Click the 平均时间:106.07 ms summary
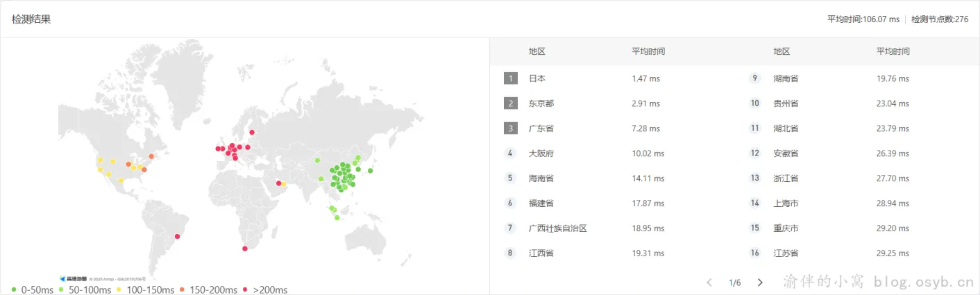The height and width of the screenshot is (295, 980). pyautogui.click(x=863, y=19)
